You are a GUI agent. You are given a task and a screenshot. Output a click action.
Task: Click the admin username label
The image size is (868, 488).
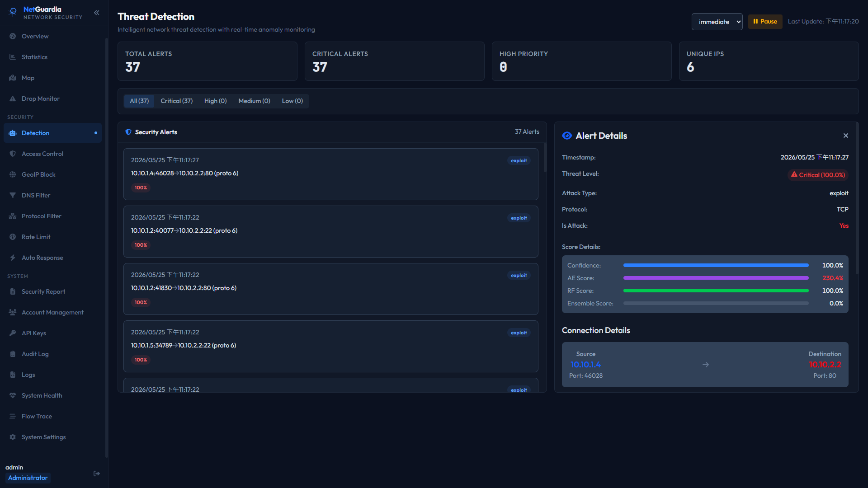tap(14, 467)
